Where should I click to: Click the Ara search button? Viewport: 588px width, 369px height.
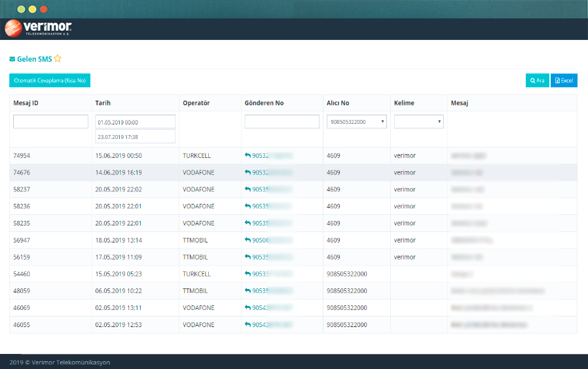pos(537,81)
